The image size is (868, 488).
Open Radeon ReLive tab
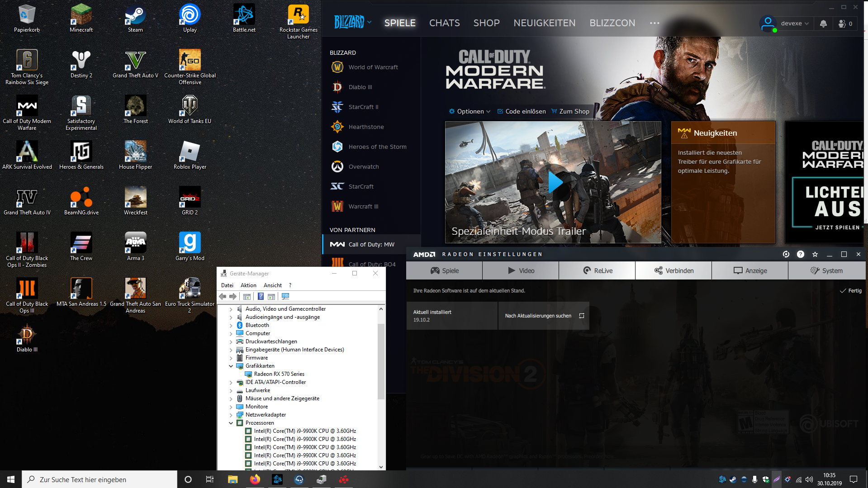click(597, 271)
